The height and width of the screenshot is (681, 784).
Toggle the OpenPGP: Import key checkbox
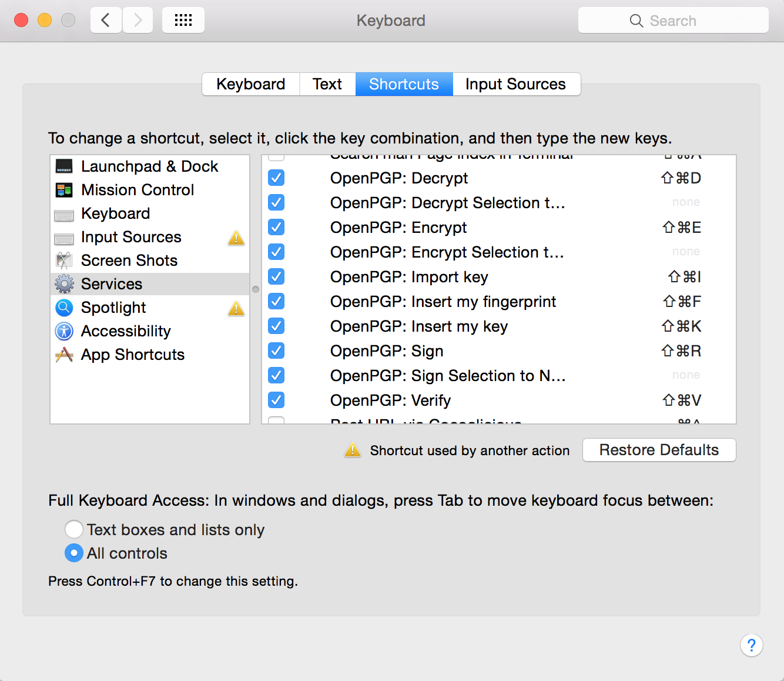276,277
